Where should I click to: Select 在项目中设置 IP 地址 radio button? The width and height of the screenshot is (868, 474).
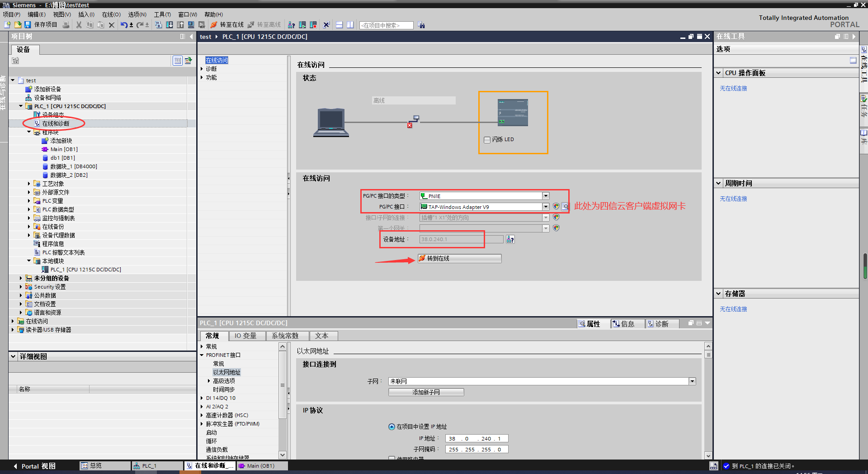(392, 427)
